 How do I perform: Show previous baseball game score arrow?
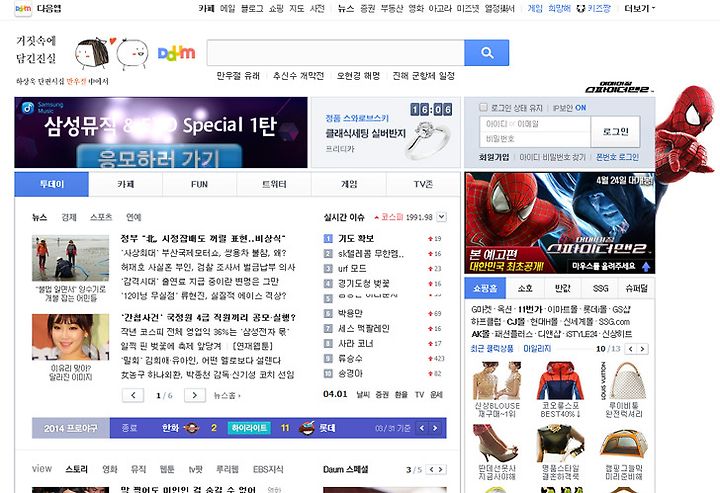[x=422, y=428]
